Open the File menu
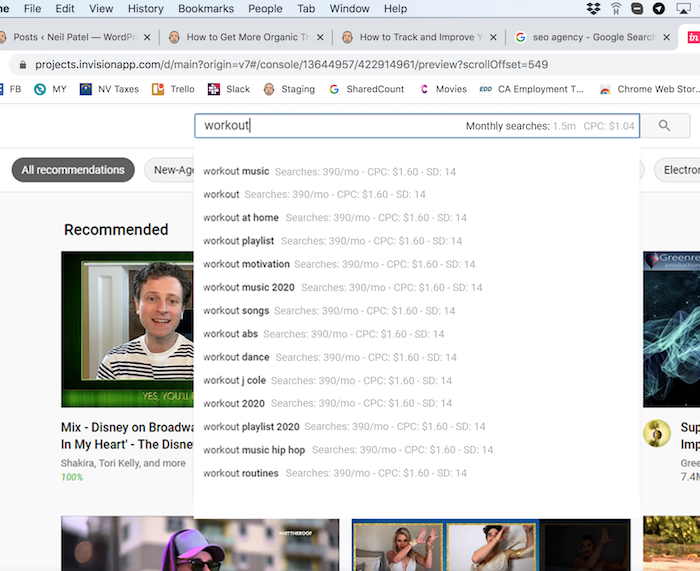The height and width of the screenshot is (571, 700). pos(32,8)
